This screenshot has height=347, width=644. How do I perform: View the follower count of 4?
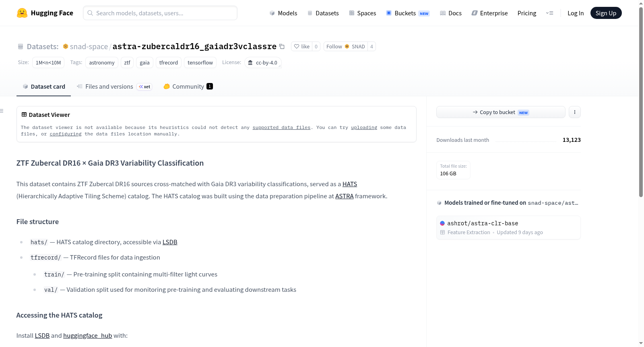coord(372,46)
